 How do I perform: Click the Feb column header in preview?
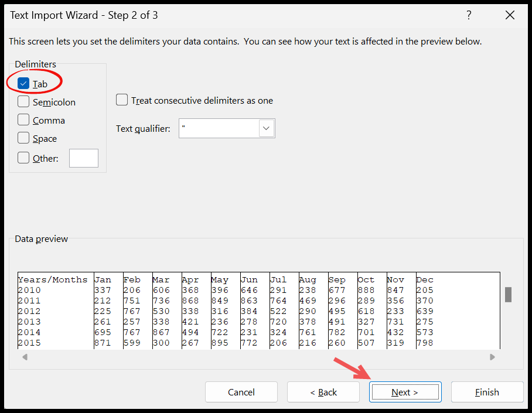click(x=132, y=279)
